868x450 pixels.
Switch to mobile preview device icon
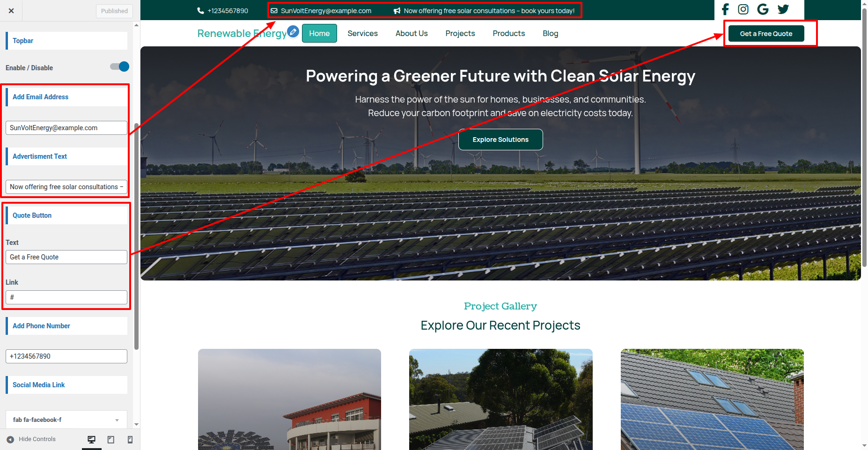130,439
